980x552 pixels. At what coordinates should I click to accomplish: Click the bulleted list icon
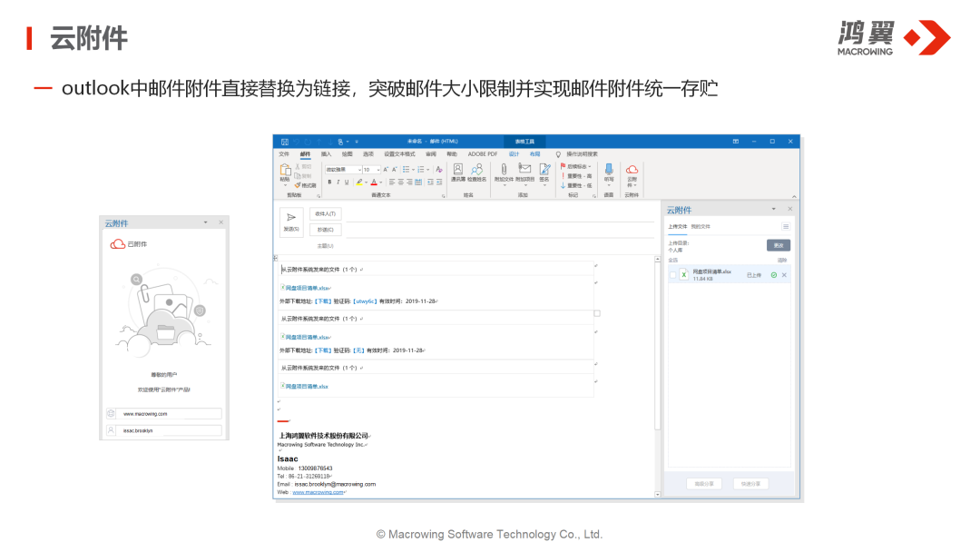407,170
